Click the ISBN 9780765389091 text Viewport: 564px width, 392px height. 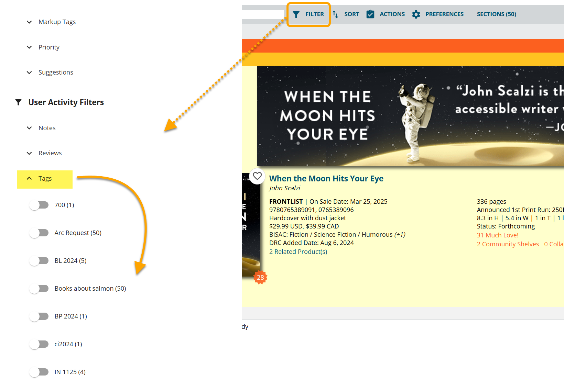coord(292,210)
